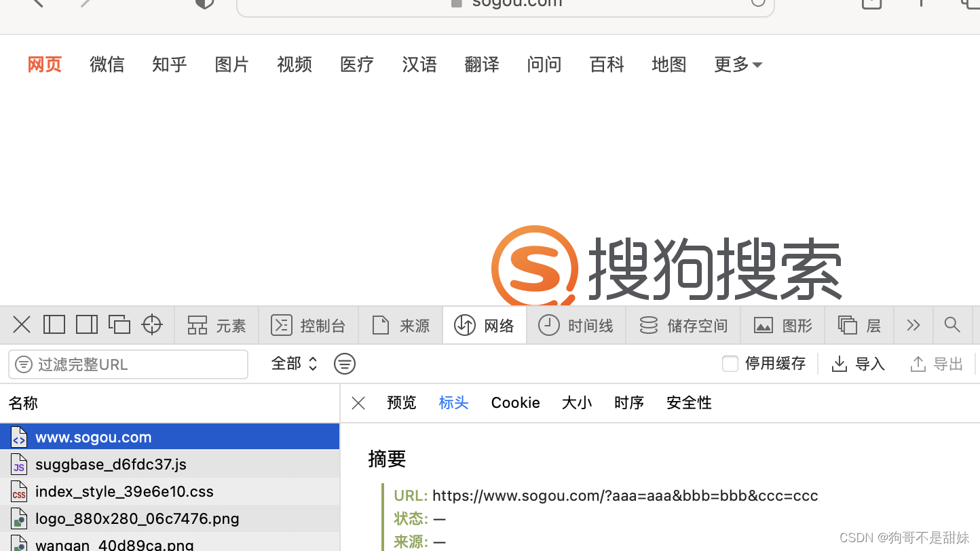This screenshot has width=980, height=551.
Task: Click the Sogou 搜狗搜索 logo
Action: 666,266
